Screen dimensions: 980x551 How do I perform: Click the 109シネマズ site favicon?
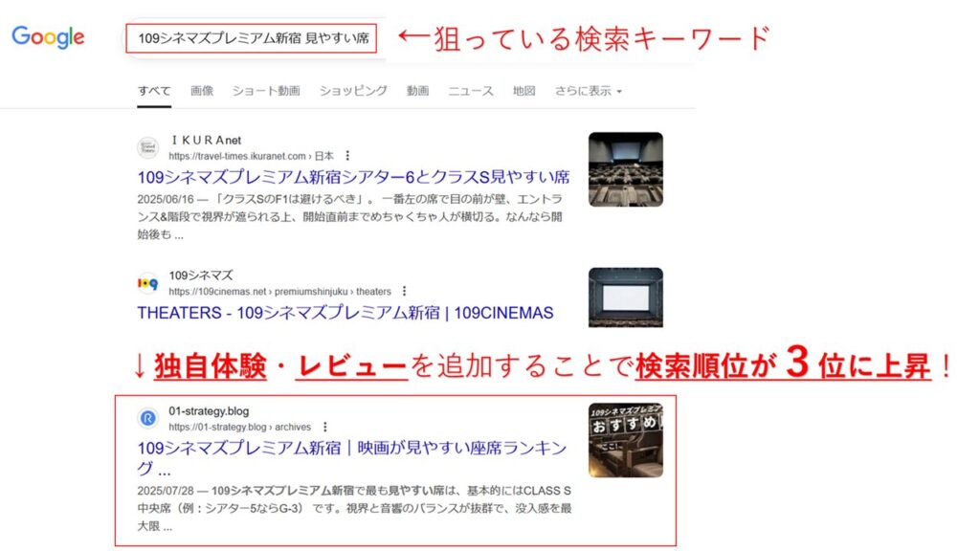pyautogui.click(x=148, y=283)
